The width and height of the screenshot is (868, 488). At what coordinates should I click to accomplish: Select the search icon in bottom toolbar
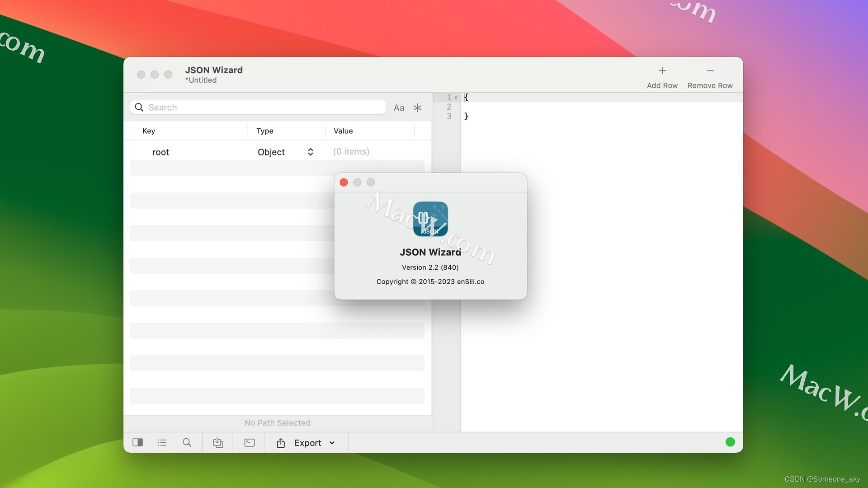(x=187, y=442)
